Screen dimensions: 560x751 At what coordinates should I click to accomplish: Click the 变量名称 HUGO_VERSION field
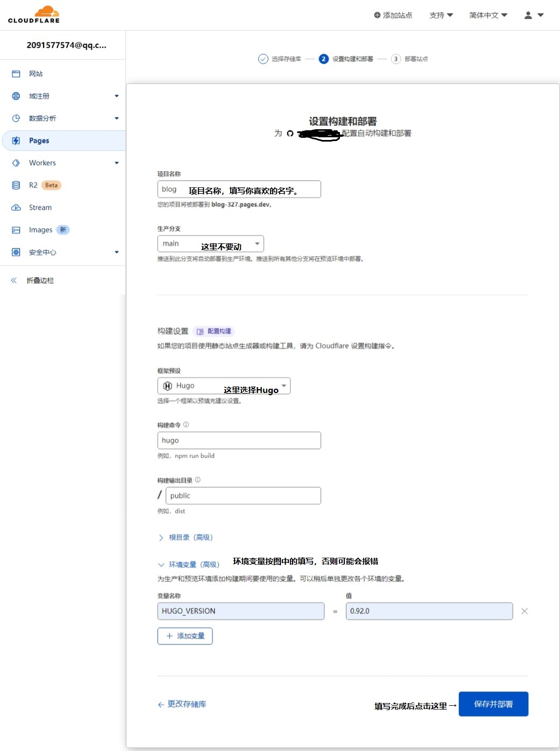[x=240, y=611]
